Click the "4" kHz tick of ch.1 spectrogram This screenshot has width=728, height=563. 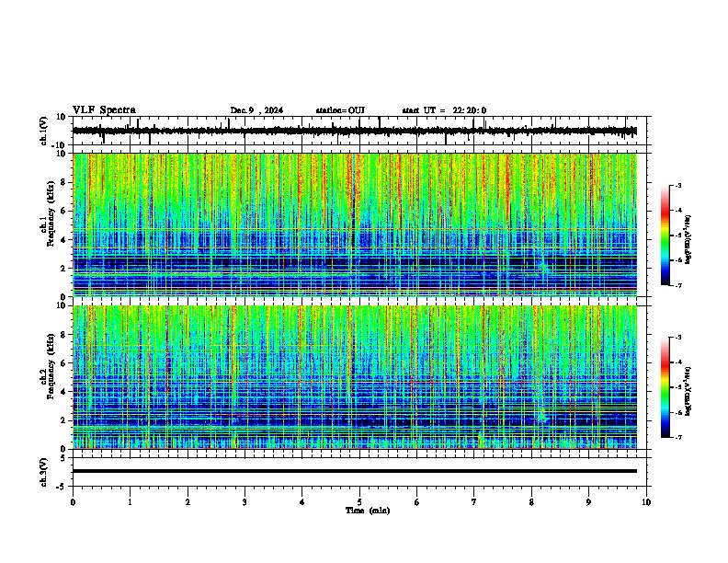tap(63, 240)
